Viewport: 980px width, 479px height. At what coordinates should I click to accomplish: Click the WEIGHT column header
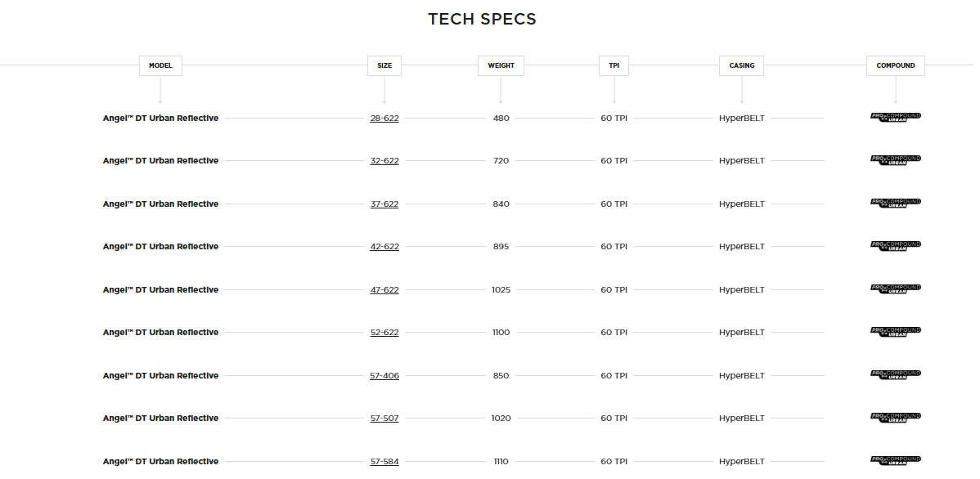501,65
